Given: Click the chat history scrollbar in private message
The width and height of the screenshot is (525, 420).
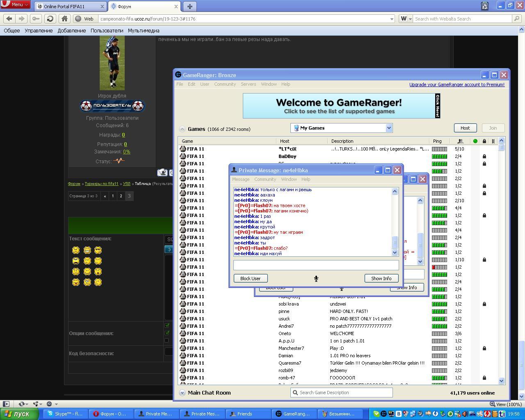Looking at the screenshot, I should (395, 242).
